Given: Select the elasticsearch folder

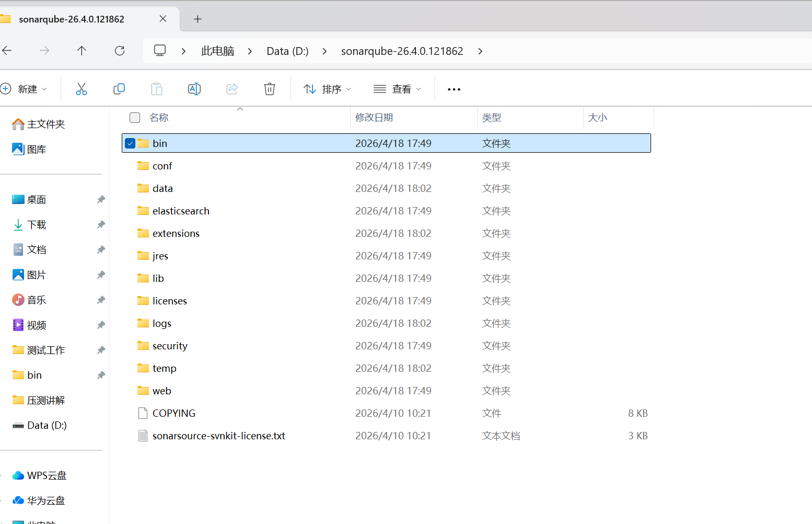Looking at the screenshot, I should pos(386,211).
